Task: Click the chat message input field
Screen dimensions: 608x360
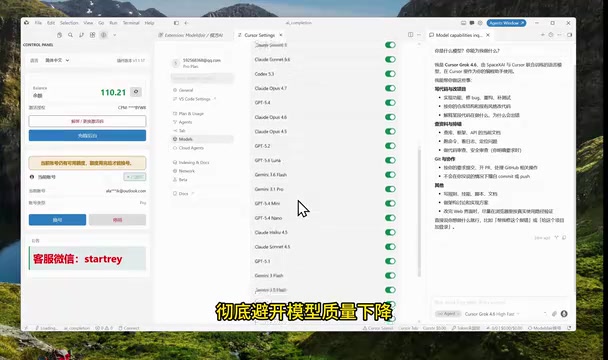Action: pos(500,302)
